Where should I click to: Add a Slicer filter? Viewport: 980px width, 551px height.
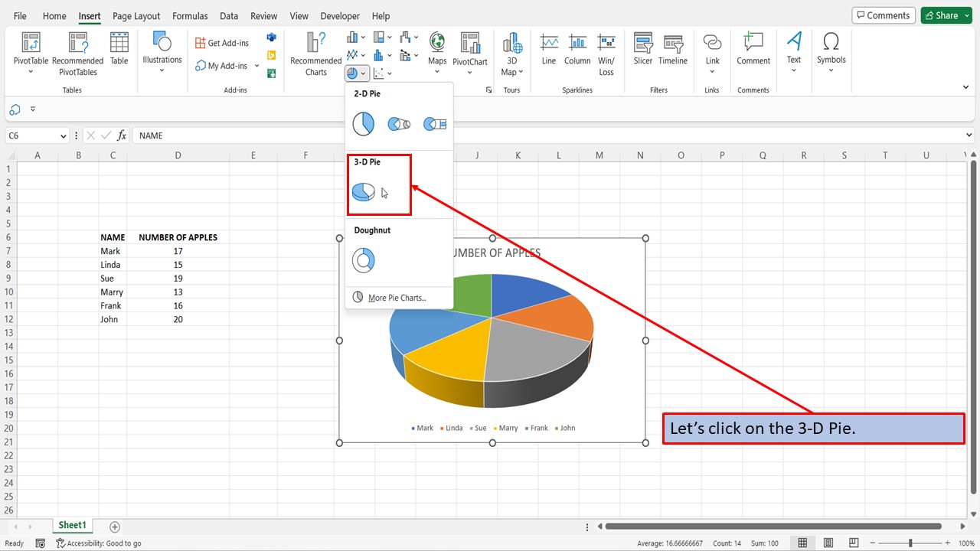642,46
